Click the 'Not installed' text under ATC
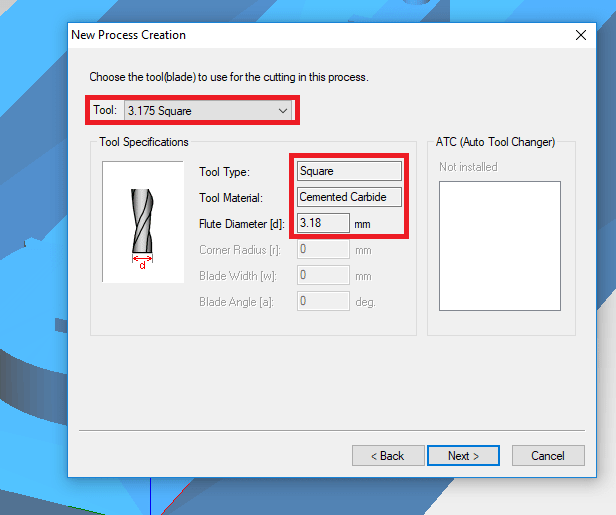Viewport: 616px width, 515px height. (468, 167)
